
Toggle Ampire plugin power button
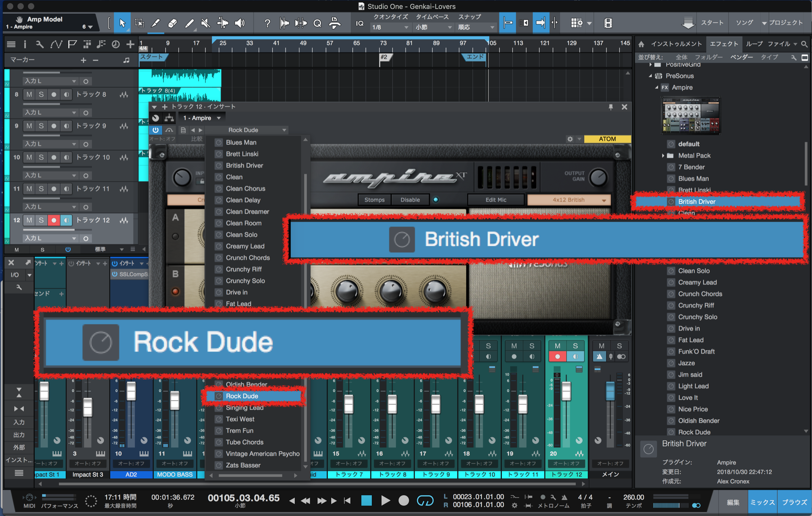click(155, 130)
